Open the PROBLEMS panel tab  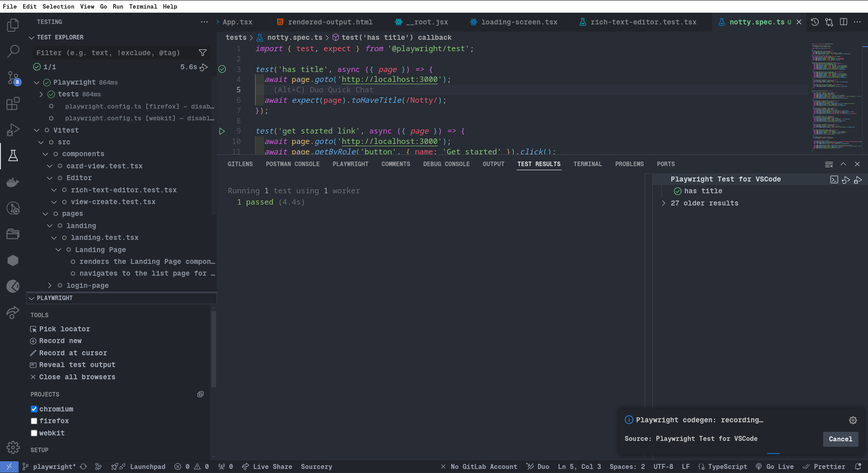[x=629, y=164]
